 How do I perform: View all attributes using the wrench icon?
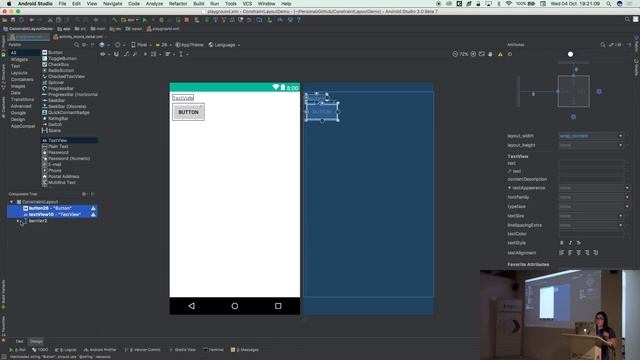611,45
